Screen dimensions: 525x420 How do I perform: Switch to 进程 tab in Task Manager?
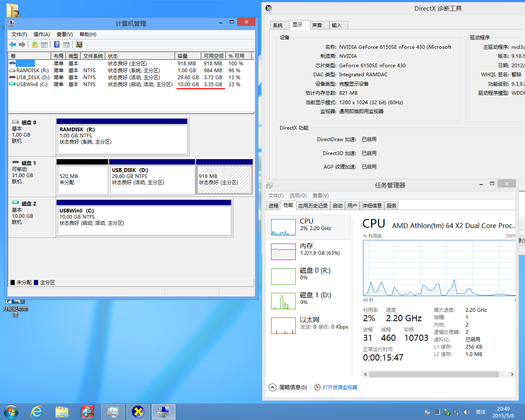click(x=273, y=206)
